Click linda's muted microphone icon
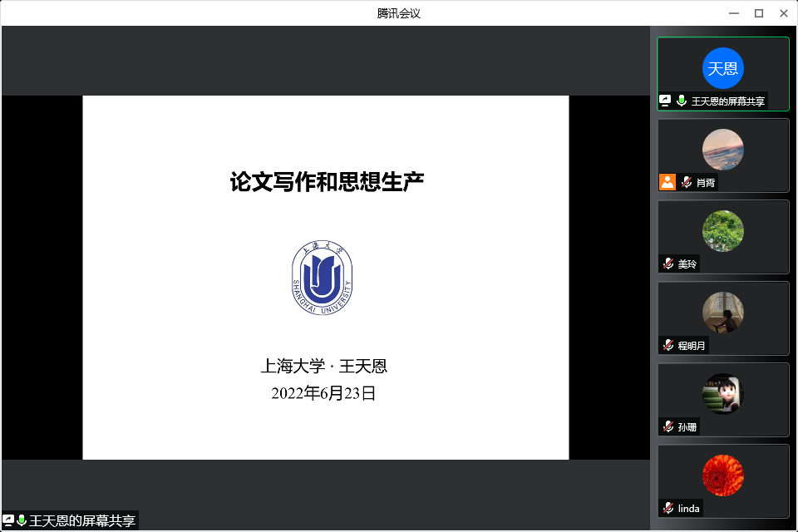 (x=668, y=509)
